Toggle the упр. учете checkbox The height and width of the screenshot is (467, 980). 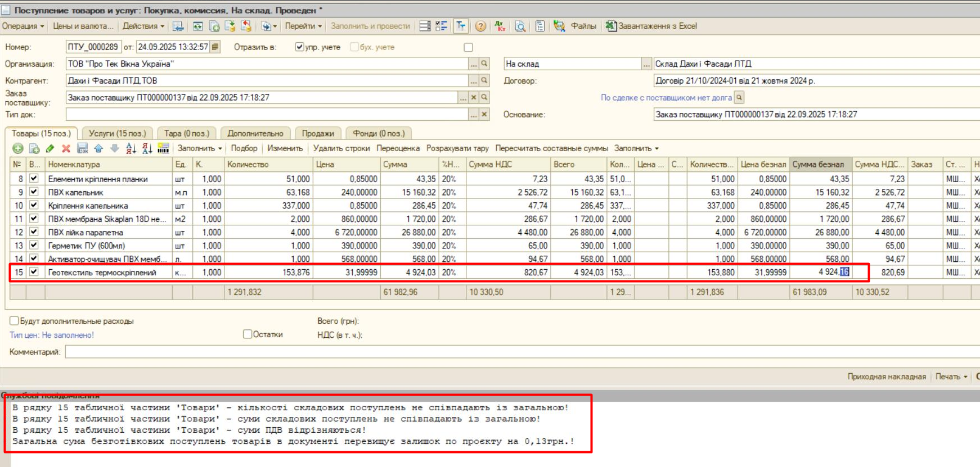coord(299,47)
